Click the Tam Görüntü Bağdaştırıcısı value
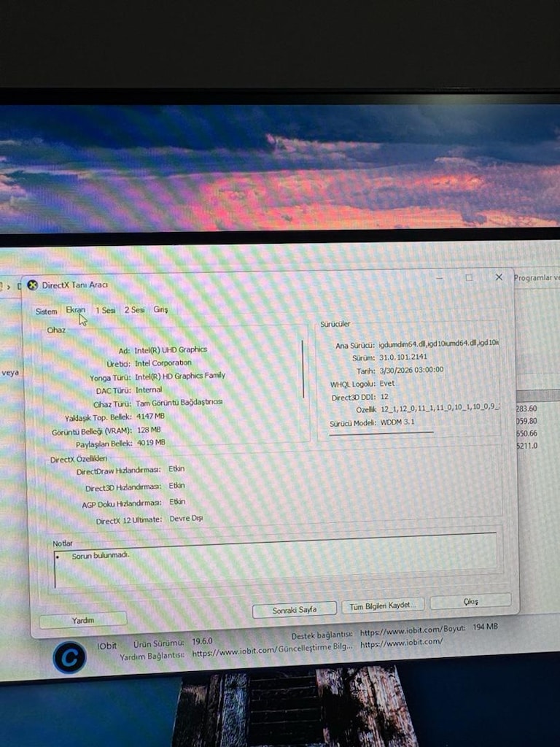Viewport: 560px width, 747px height. coord(179,403)
